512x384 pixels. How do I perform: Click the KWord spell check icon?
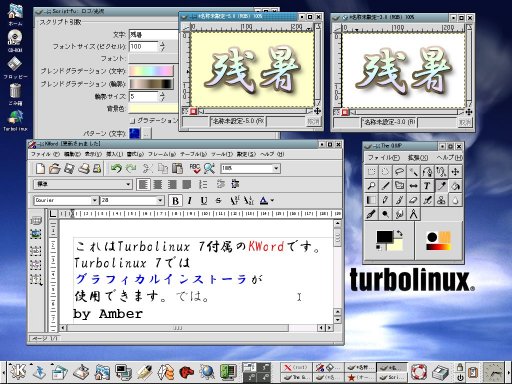point(195,168)
